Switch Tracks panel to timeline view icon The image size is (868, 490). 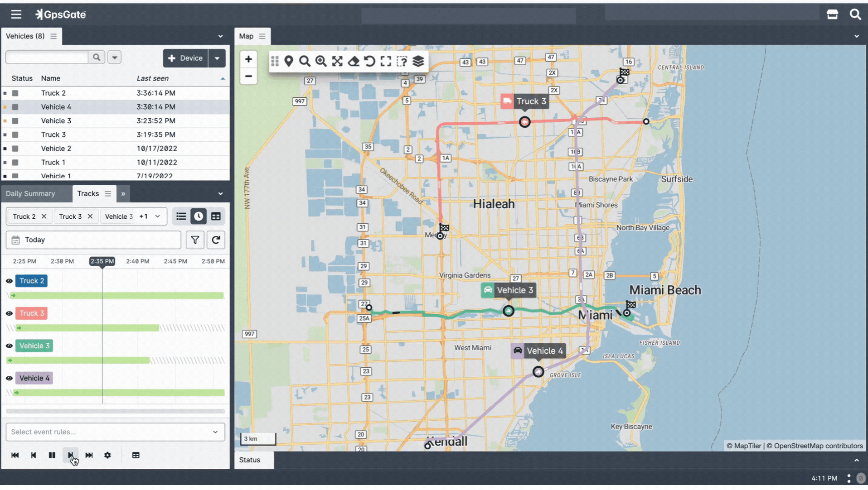[x=199, y=216]
